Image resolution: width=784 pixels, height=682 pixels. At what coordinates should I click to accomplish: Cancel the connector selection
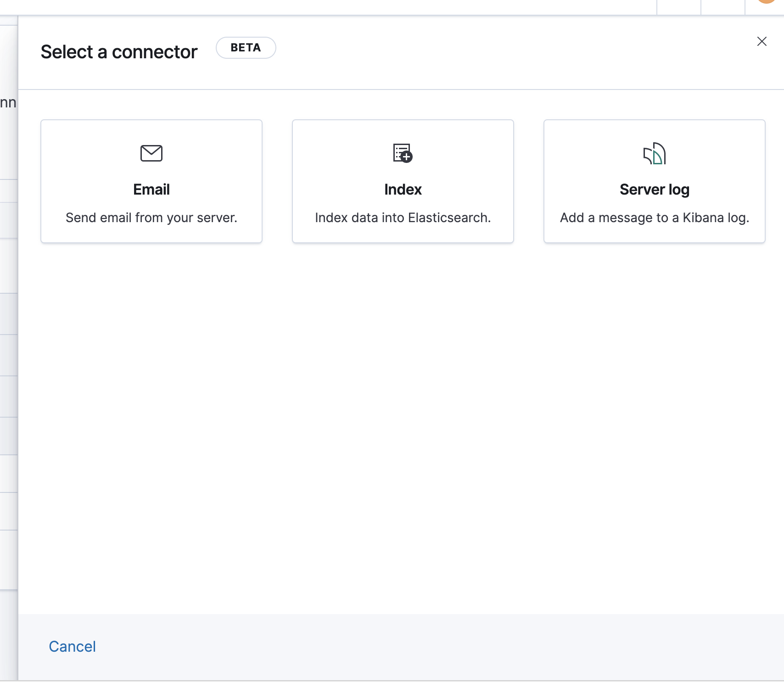coord(73,647)
